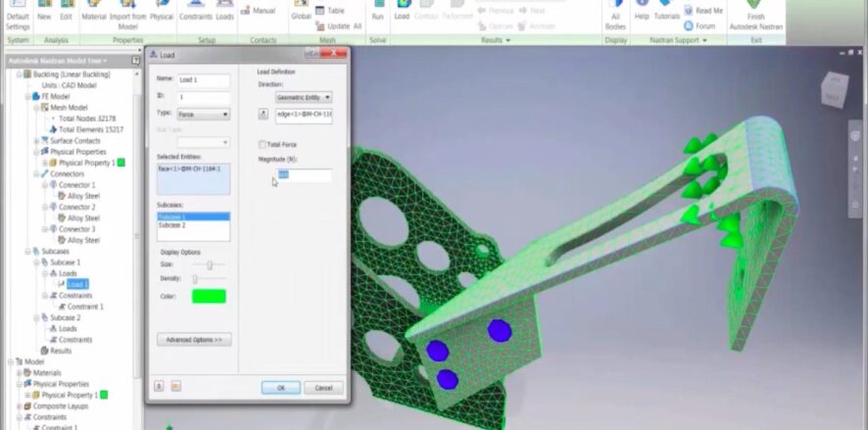Click the Selected Entities face entry
This screenshot has height=430, width=868.
coord(189,168)
